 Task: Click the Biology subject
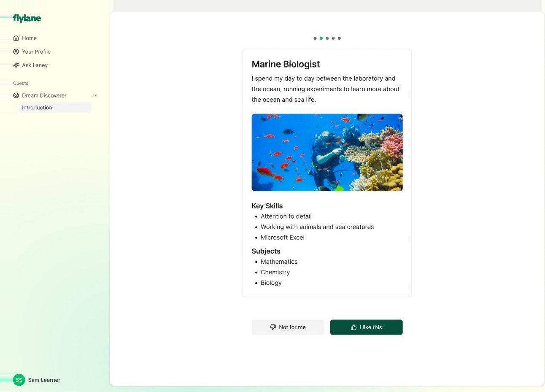[x=271, y=283]
